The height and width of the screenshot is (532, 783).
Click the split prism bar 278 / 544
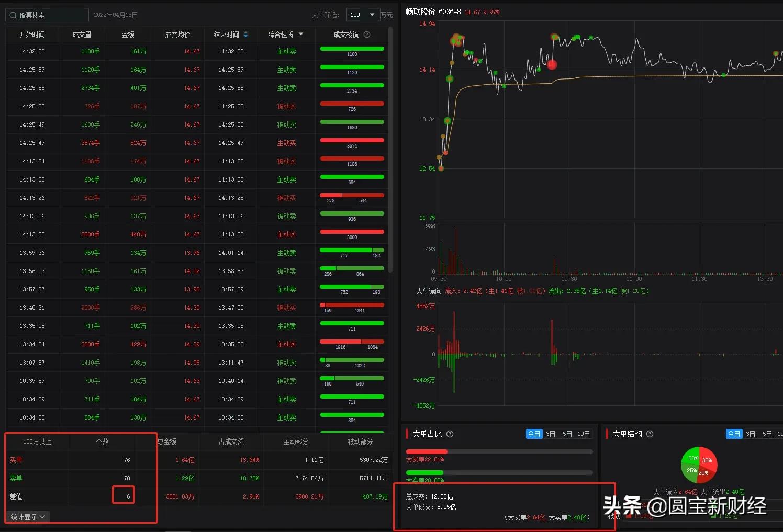352,195
